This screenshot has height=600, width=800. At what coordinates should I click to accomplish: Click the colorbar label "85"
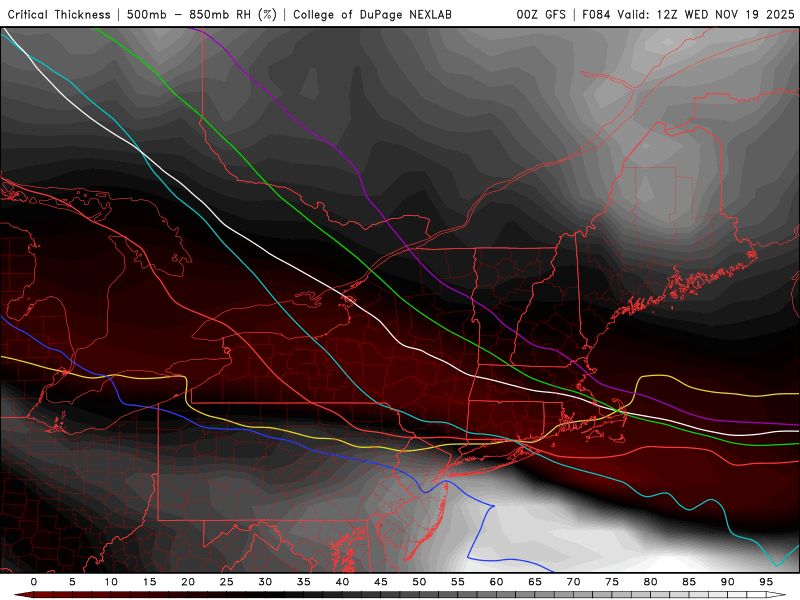[689, 582]
